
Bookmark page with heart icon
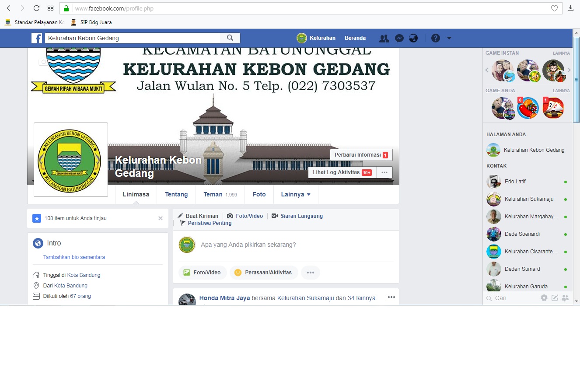coord(554,8)
